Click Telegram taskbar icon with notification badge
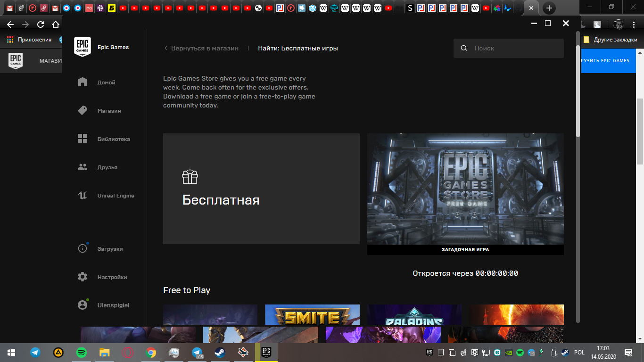The width and height of the screenshot is (644, 362). [x=197, y=352]
